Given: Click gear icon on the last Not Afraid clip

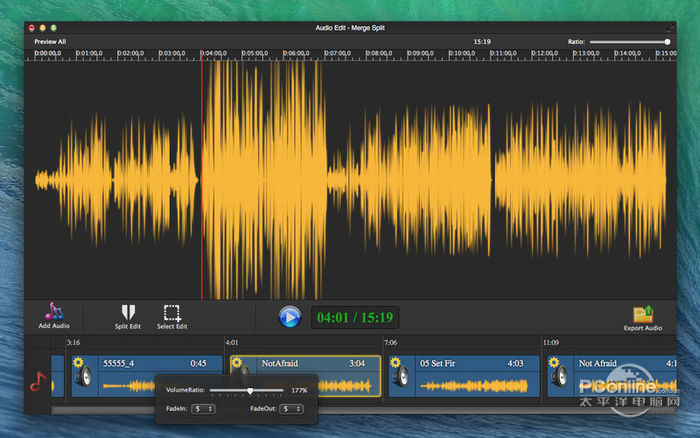Looking at the screenshot, I should pyautogui.click(x=555, y=362).
